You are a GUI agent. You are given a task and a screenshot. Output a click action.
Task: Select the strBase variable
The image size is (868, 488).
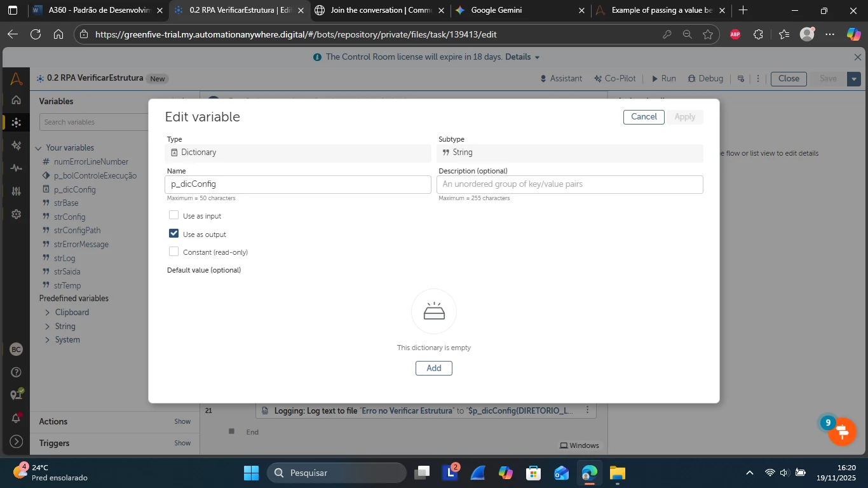(x=66, y=203)
